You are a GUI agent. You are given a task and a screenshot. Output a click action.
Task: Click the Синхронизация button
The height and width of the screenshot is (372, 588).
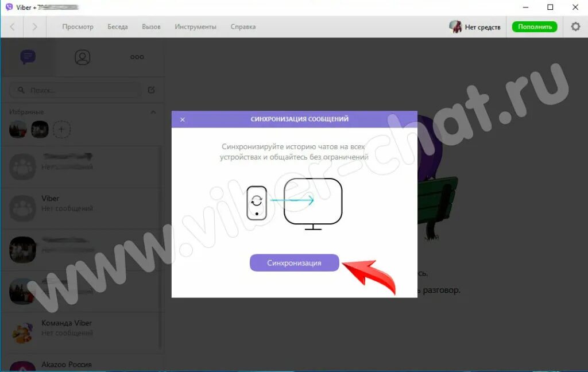[x=295, y=263]
